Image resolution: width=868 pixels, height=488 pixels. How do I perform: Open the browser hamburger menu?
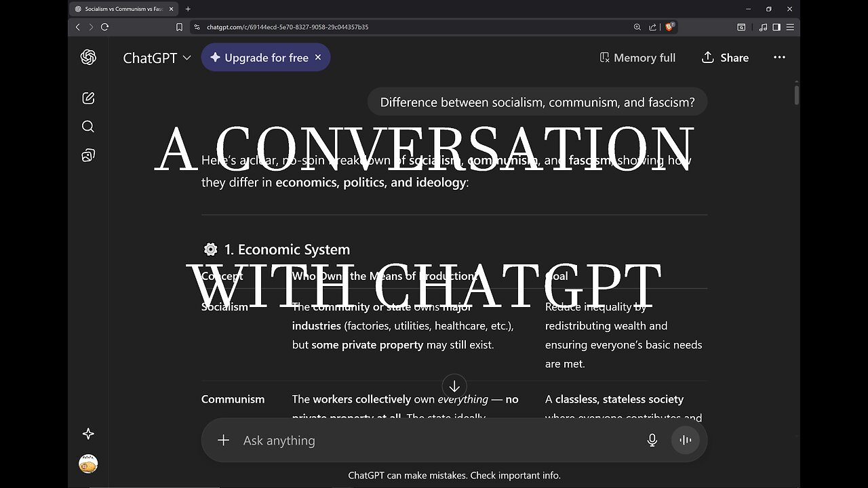[x=790, y=27]
